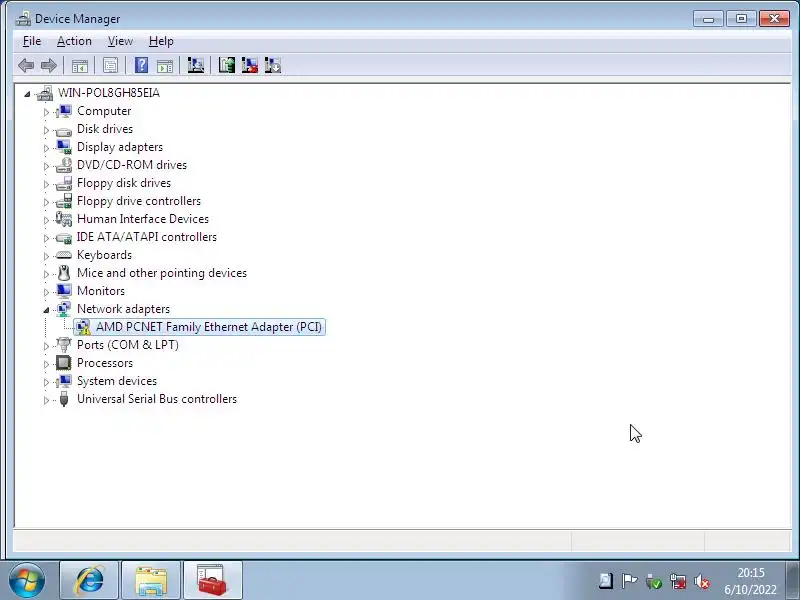
Task: Select the Disk drives category icon
Action: click(64, 131)
